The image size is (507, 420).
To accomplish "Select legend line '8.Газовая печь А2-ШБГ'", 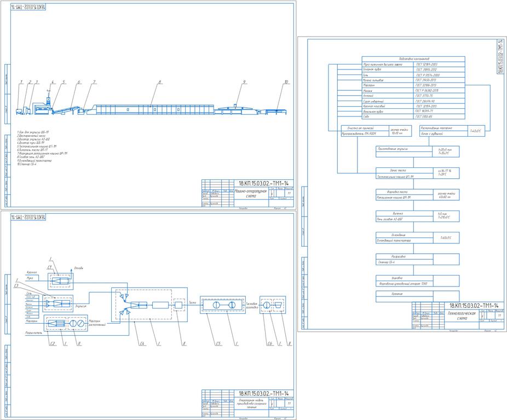I will (31, 157).
